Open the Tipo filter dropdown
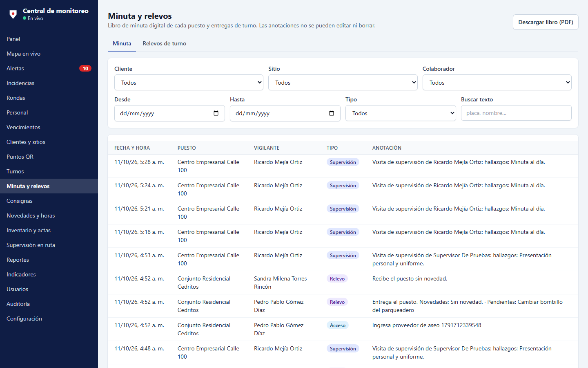 pos(401,113)
